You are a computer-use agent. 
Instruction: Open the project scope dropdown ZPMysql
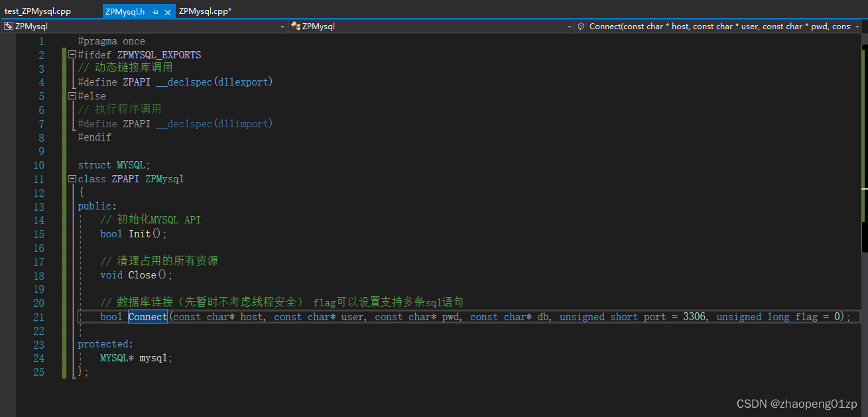point(144,26)
